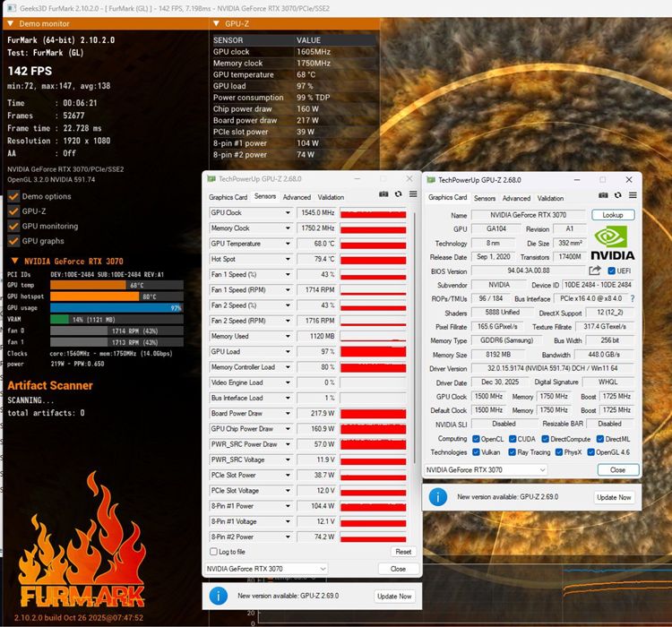Switch to Graphics Card tab in the Sensors window
Screen dimensions: 672x627
point(228,197)
